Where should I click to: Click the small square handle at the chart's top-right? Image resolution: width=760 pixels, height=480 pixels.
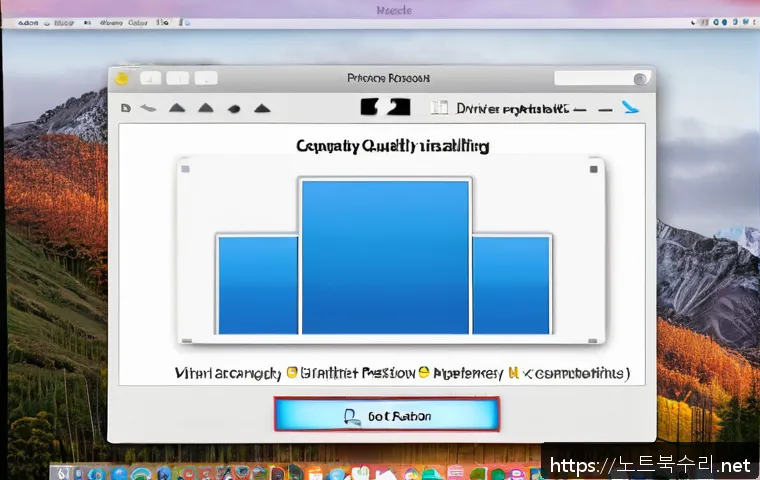[594, 169]
